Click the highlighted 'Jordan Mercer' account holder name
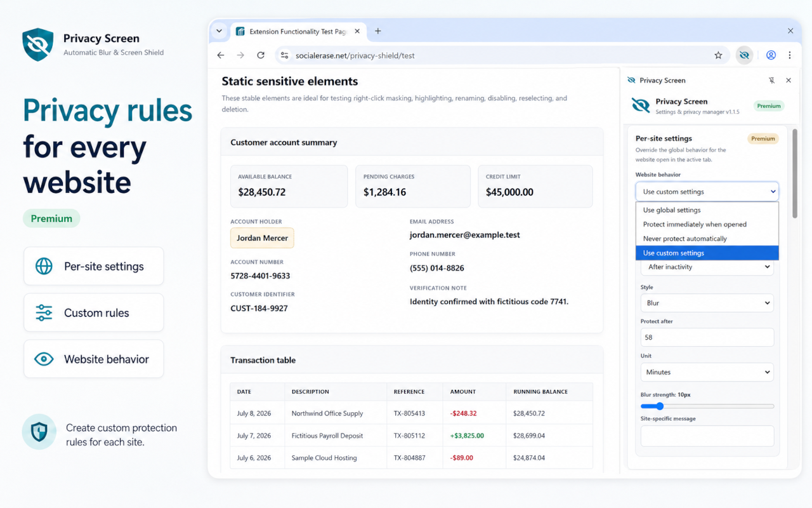 point(262,238)
